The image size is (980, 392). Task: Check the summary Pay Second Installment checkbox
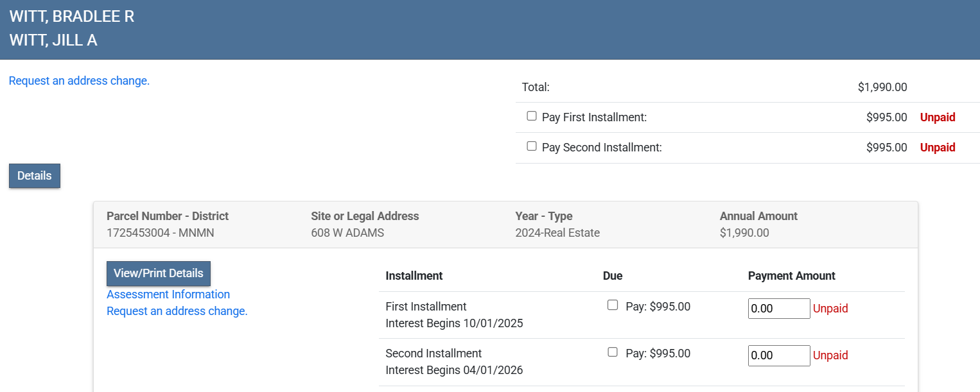click(531, 146)
